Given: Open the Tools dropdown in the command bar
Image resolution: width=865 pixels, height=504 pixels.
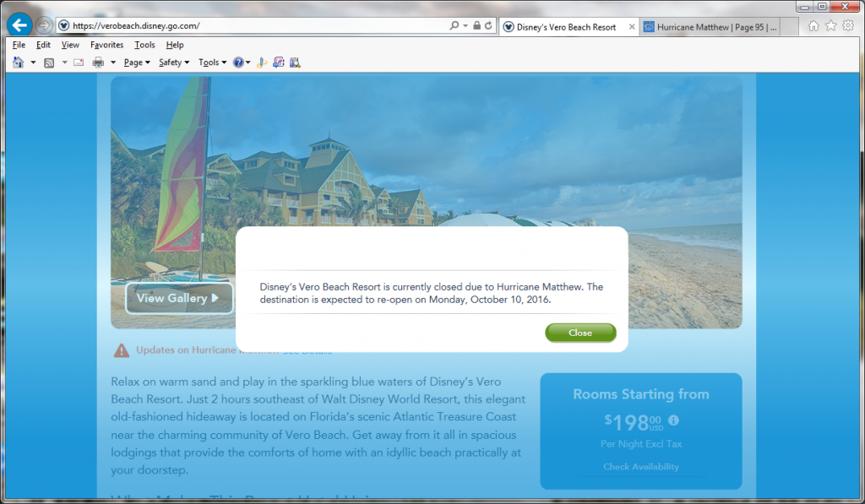Looking at the screenshot, I should (x=212, y=62).
